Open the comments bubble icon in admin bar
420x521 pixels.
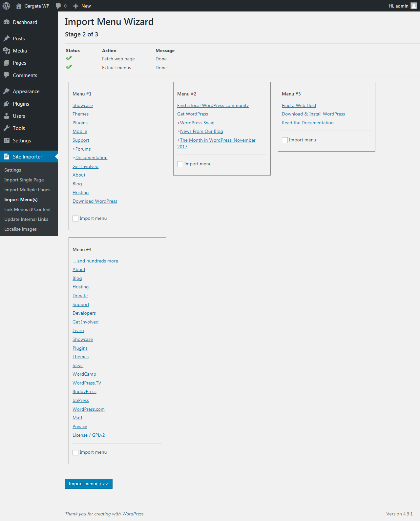pos(58,6)
